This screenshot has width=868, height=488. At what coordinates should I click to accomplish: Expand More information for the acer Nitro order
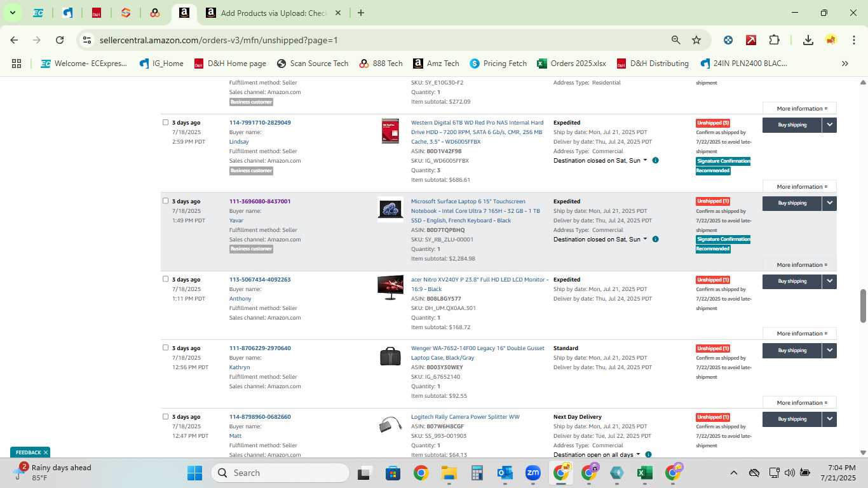click(801, 334)
